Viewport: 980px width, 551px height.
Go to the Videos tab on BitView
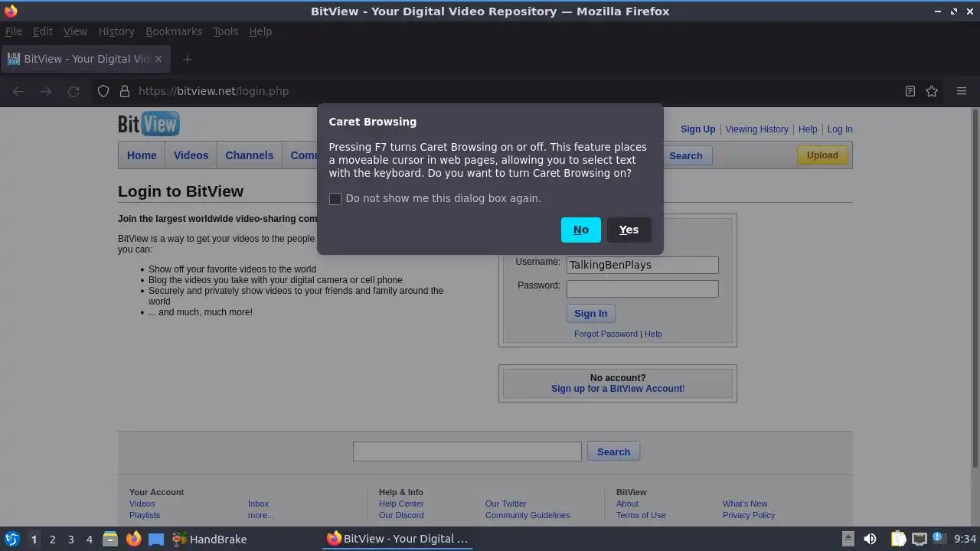[x=191, y=155]
